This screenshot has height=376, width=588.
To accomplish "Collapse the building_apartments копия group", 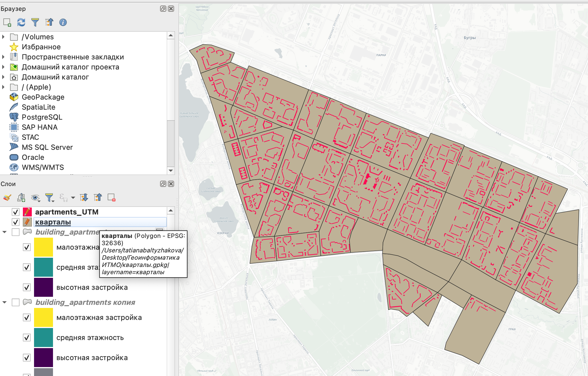I will tap(4, 302).
